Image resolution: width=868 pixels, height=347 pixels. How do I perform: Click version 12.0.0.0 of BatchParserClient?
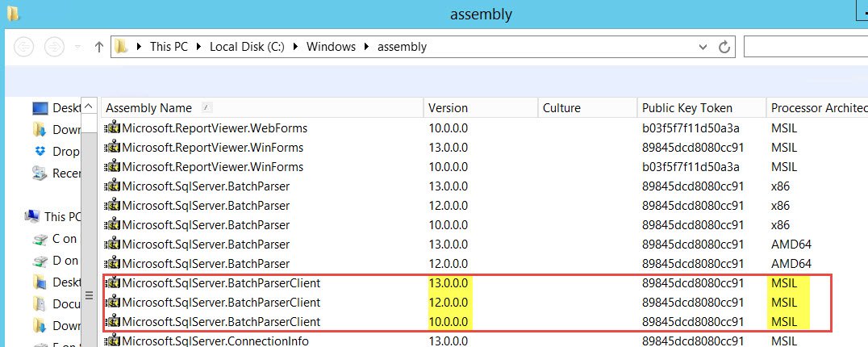click(x=449, y=303)
